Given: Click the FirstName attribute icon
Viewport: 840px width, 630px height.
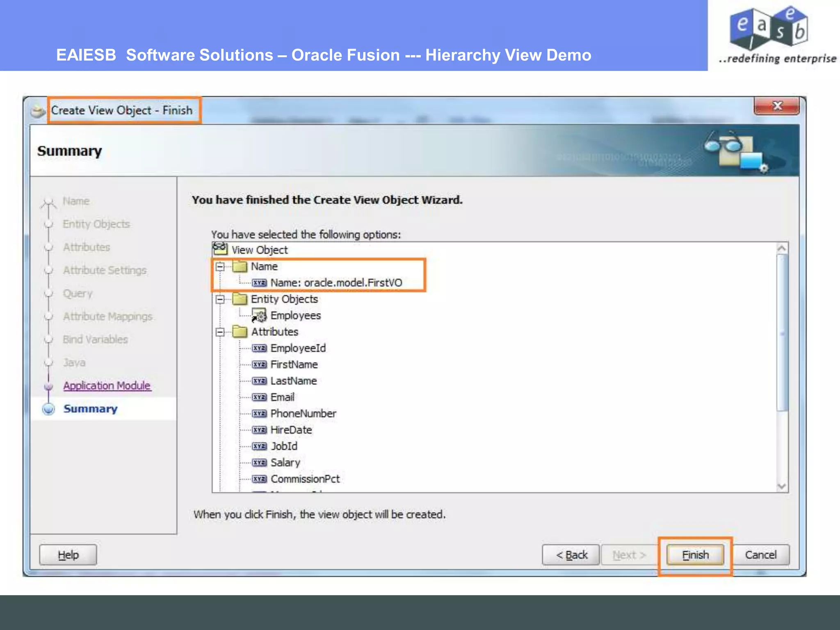Looking at the screenshot, I should (x=259, y=365).
